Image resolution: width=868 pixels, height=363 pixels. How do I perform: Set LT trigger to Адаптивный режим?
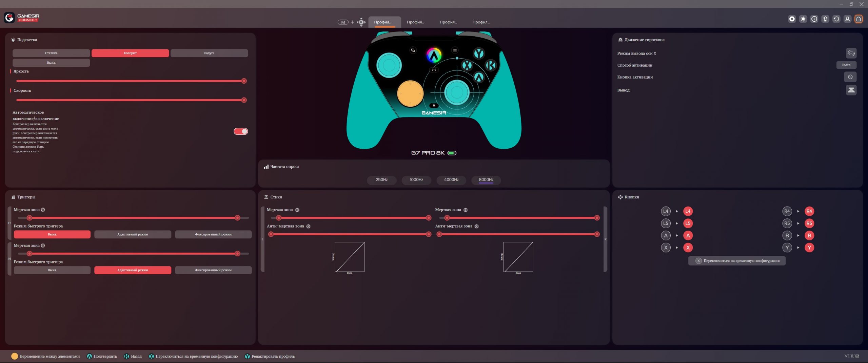tap(133, 234)
